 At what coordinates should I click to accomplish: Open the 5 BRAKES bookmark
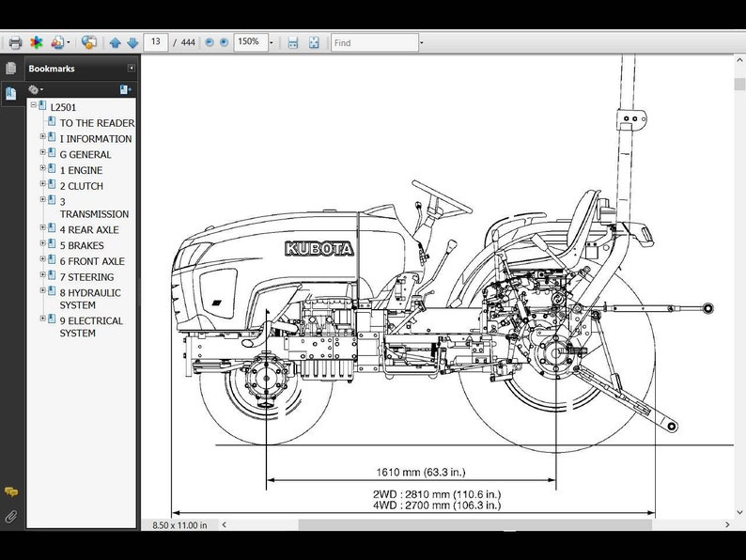coord(82,245)
